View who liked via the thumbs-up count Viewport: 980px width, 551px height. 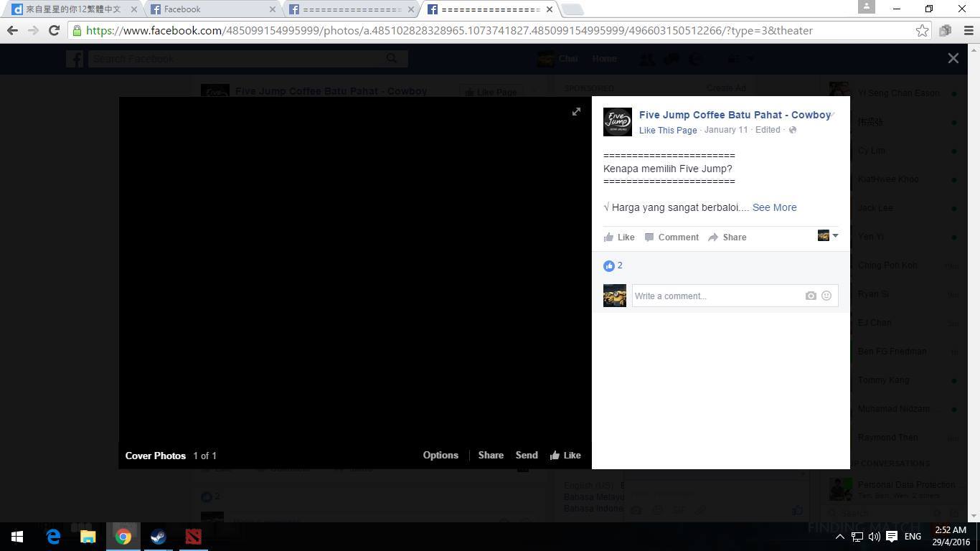click(x=613, y=265)
